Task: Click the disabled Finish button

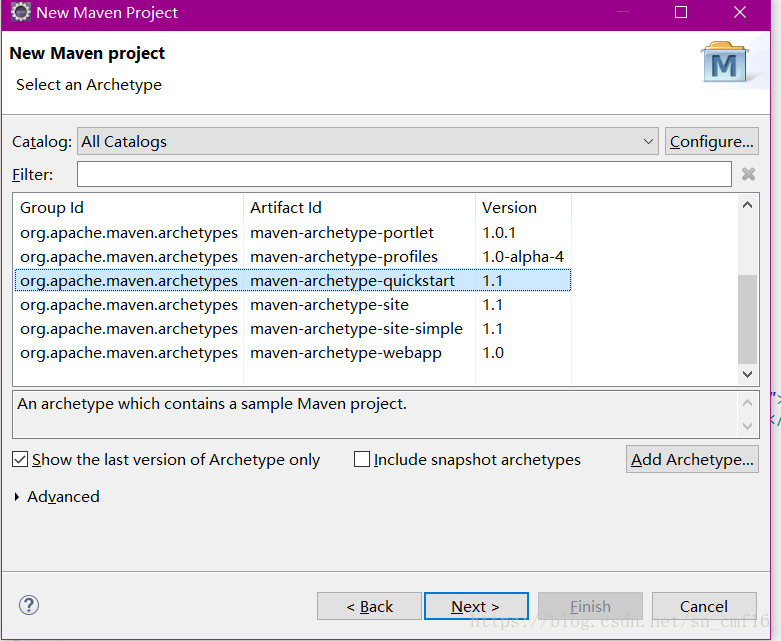Action: coord(590,606)
